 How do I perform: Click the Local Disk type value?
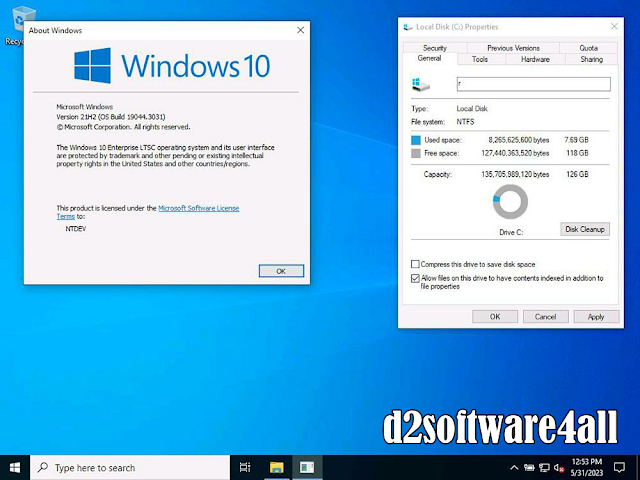(472, 109)
